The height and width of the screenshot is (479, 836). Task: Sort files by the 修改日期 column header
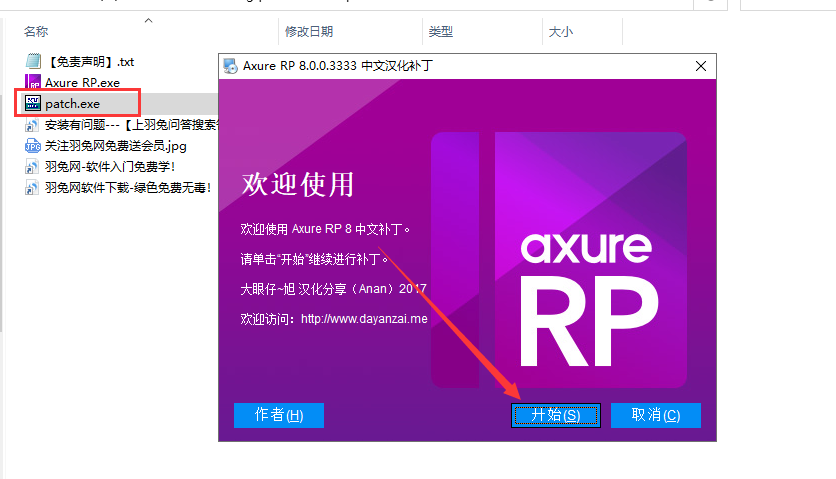(309, 31)
